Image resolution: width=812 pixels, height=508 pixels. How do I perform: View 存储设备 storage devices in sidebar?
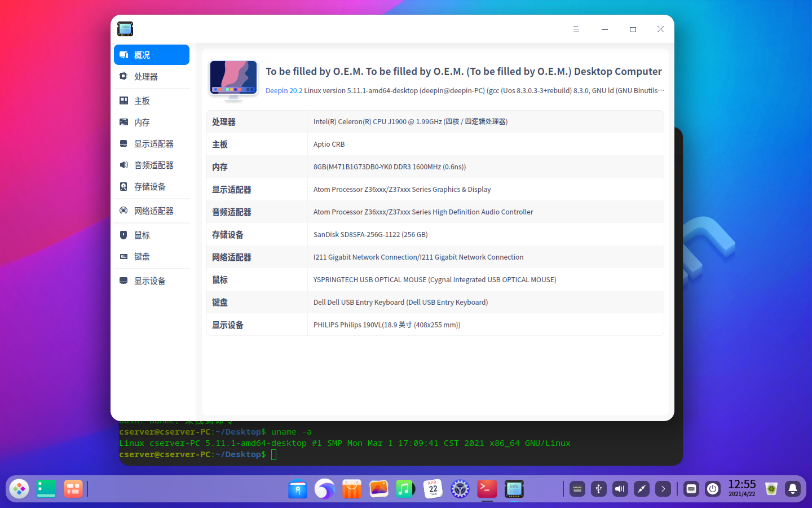pos(152,186)
